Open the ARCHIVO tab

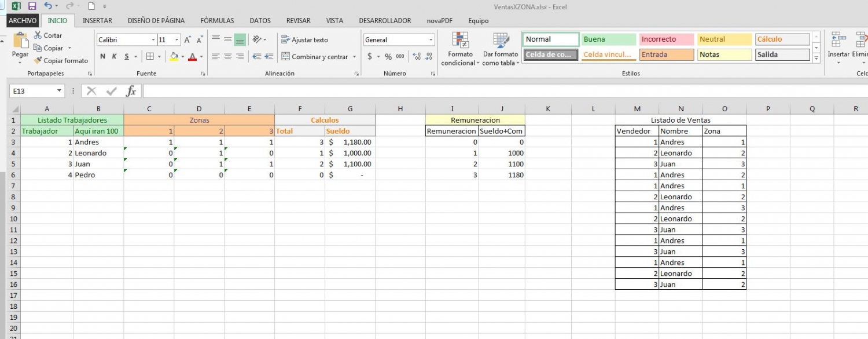tap(23, 20)
